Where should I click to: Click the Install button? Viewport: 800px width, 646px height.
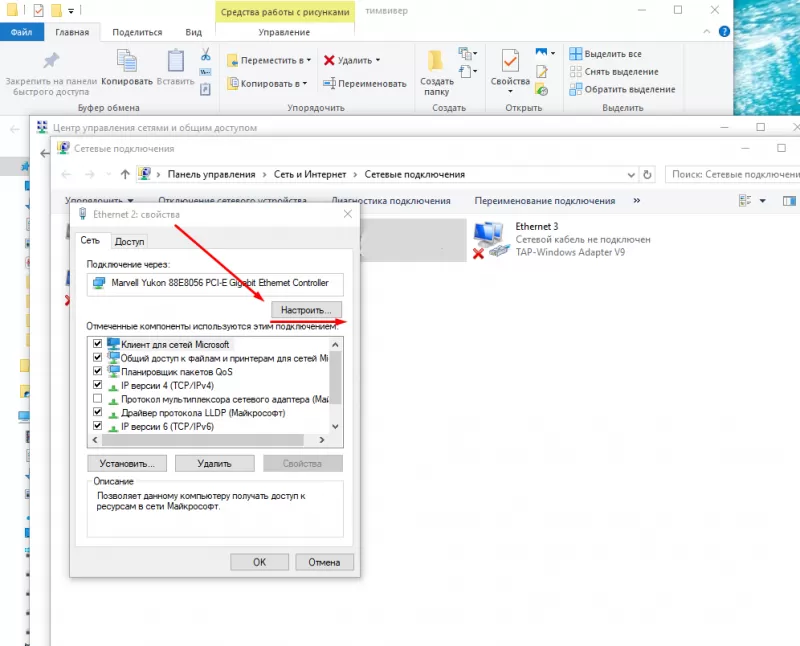coord(127,463)
